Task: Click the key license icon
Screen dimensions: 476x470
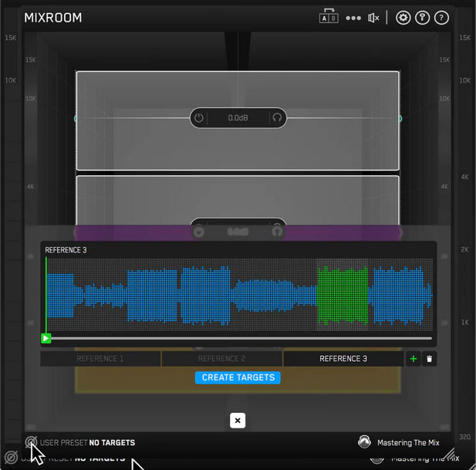Action: pyautogui.click(x=422, y=18)
